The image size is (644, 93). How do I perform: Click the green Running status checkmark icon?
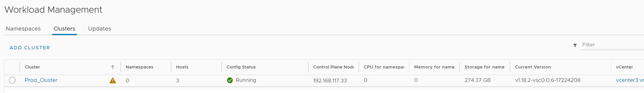pyautogui.click(x=230, y=80)
